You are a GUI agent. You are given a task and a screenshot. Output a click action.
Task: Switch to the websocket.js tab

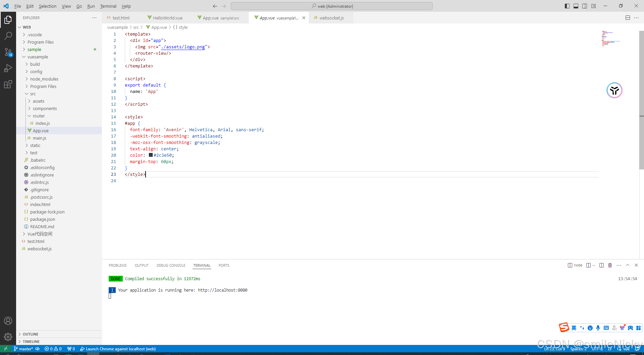coord(331,18)
